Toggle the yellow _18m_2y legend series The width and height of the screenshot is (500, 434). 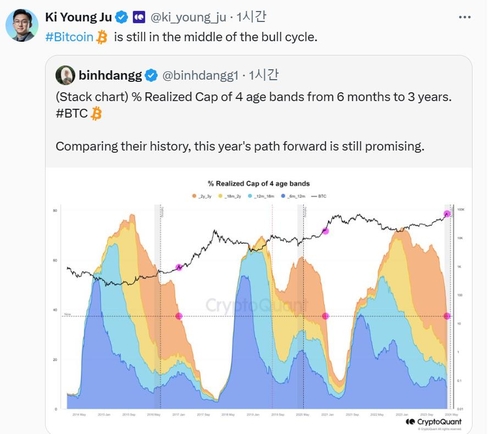(x=229, y=196)
